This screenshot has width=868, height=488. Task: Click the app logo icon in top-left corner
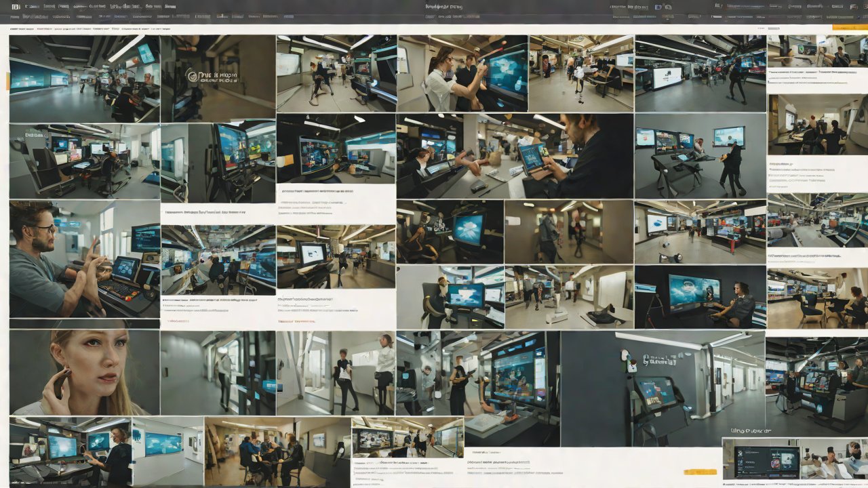(x=15, y=6)
